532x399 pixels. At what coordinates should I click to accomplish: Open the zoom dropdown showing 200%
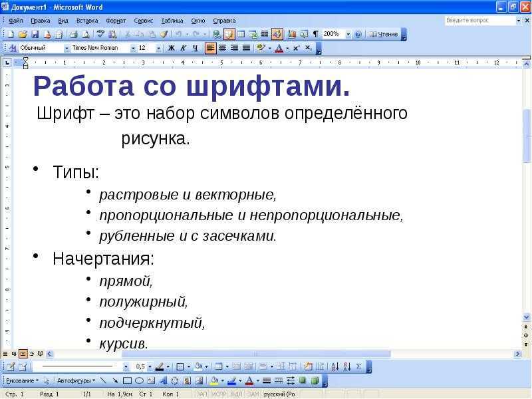pos(348,35)
